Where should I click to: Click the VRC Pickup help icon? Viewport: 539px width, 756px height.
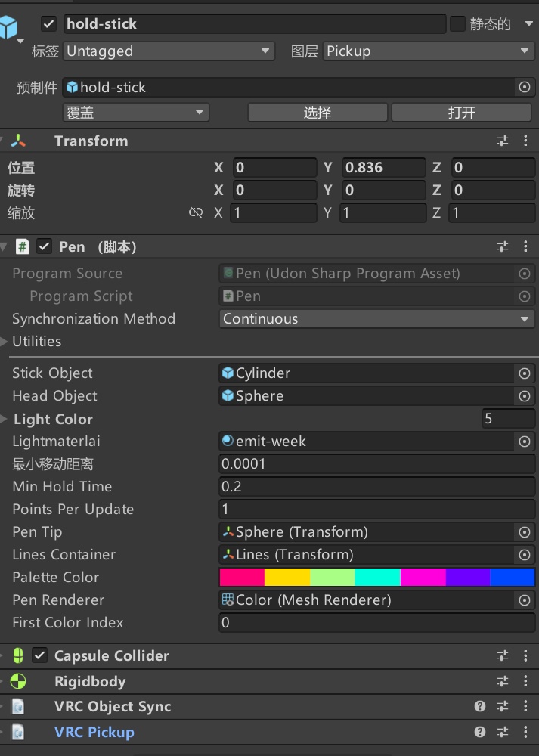click(480, 732)
